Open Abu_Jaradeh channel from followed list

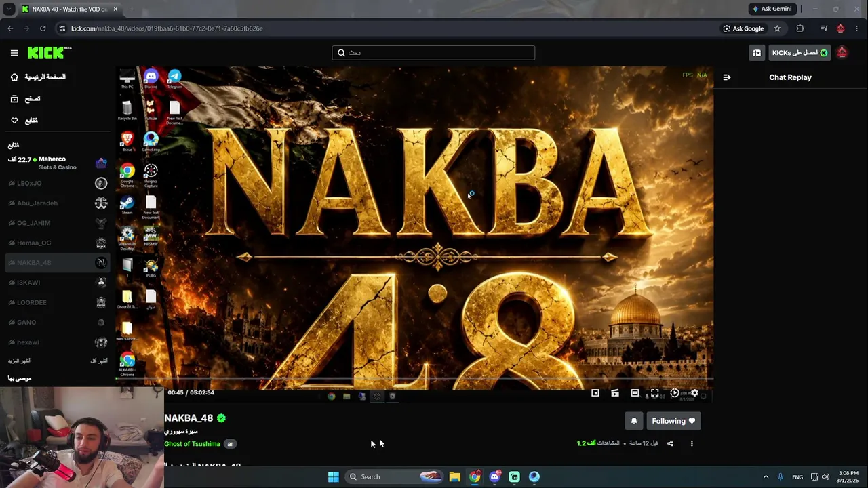[x=57, y=203]
